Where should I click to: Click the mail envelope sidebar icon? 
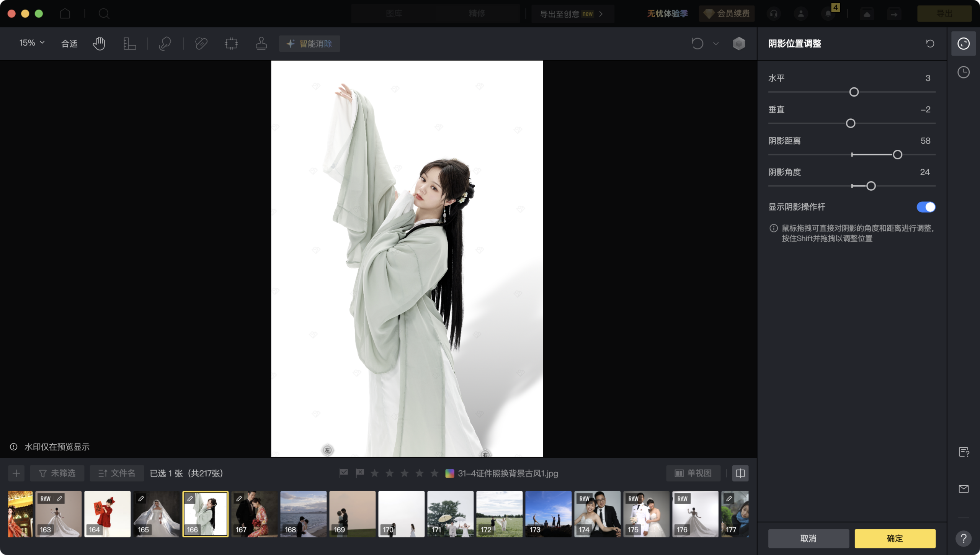tap(963, 489)
